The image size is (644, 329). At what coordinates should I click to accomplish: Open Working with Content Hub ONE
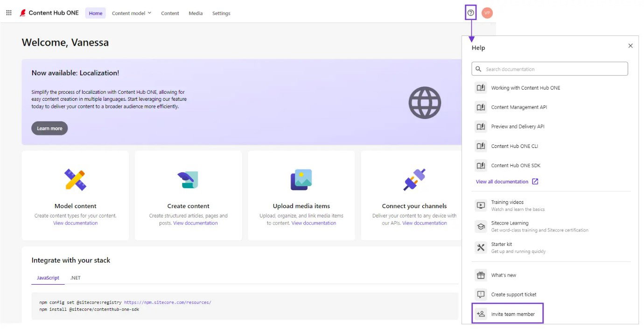coord(525,88)
